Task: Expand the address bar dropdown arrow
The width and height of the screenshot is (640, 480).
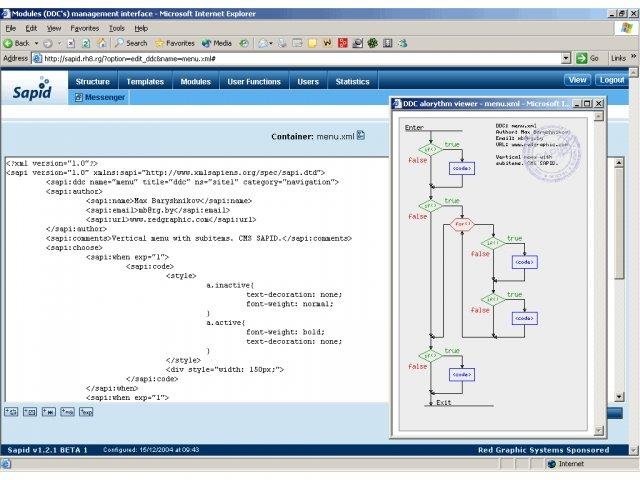Action: coord(566,58)
